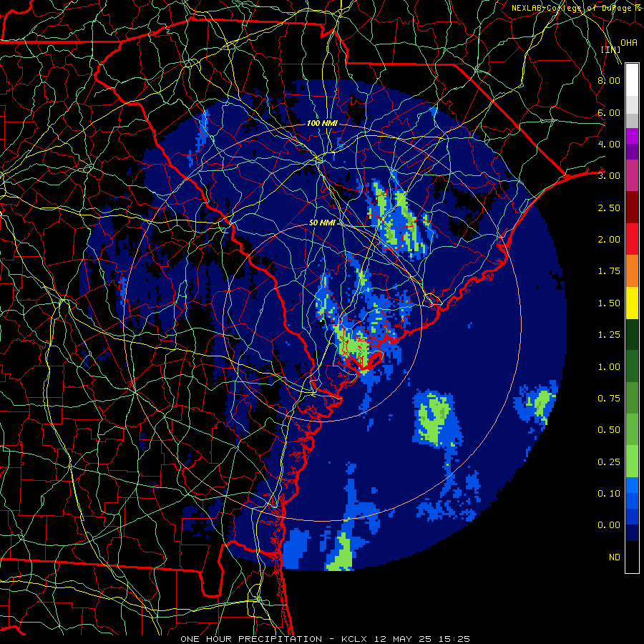Click the white swatch atop the legend
This screenshot has height=644, width=644.
click(632, 80)
